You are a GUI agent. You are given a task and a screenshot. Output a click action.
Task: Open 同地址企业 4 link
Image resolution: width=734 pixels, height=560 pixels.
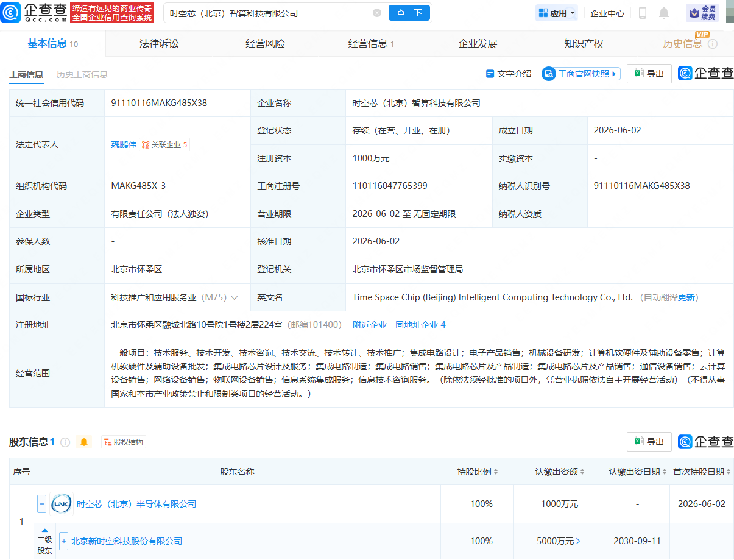coord(420,325)
